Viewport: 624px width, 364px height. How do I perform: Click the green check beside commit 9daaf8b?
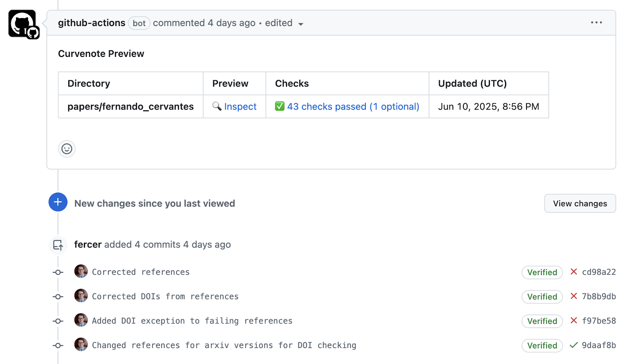tap(573, 345)
